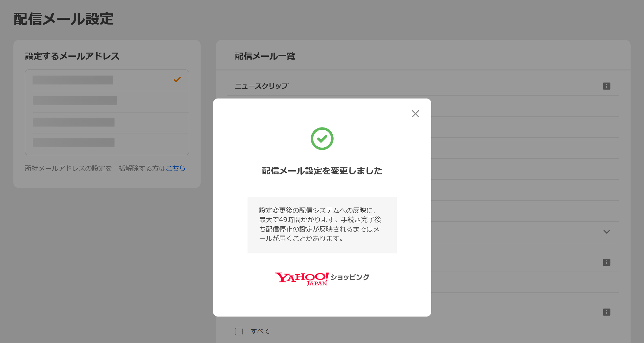Click the Yahoo! JAPAN ショッピング logo
This screenshot has height=343, width=644.
(322, 279)
